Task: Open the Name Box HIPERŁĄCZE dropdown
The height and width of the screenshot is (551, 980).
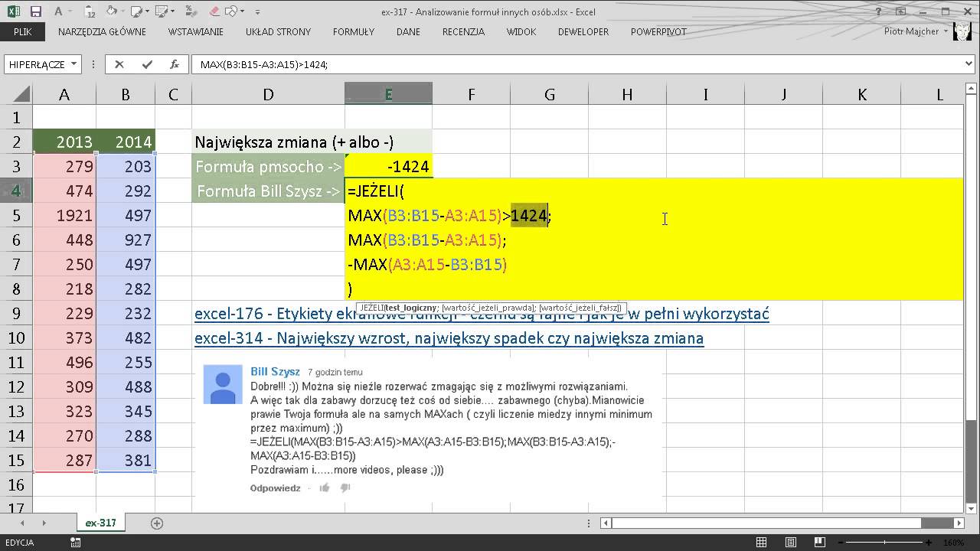Action: tap(74, 64)
